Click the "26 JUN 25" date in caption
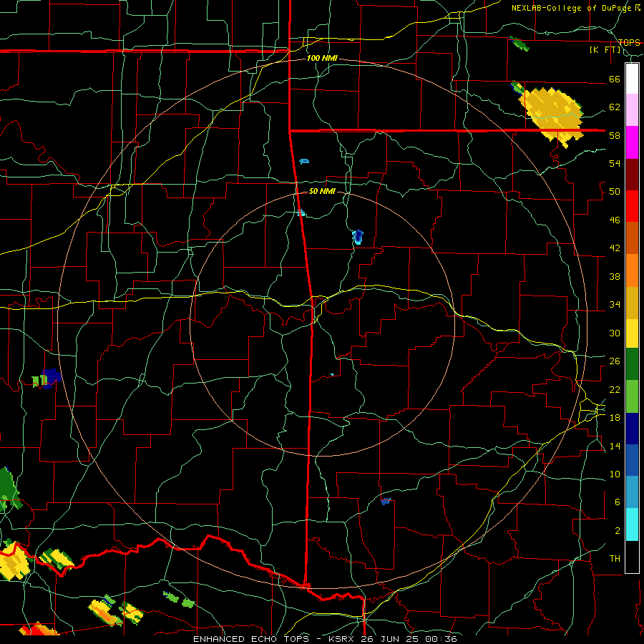 point(389,639)
